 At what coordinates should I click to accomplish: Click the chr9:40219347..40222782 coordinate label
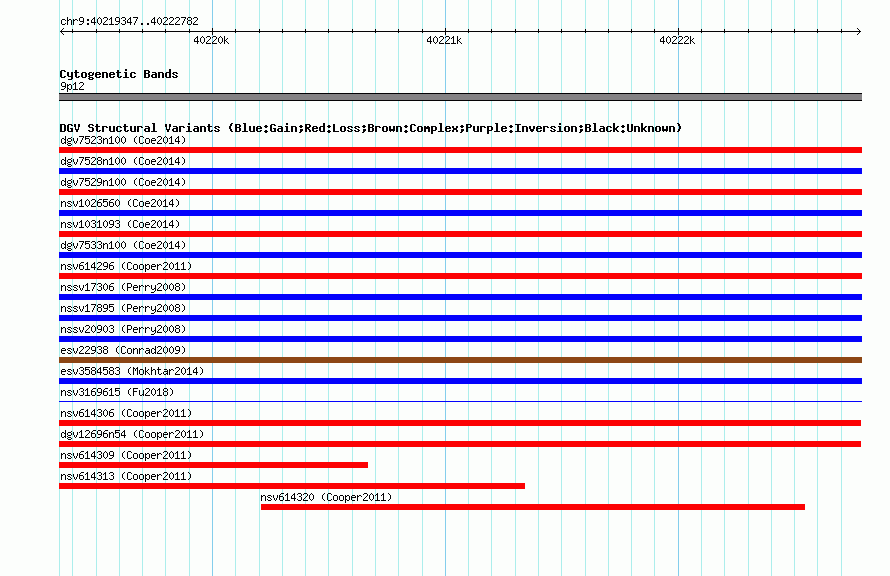[x=129, y=21]
